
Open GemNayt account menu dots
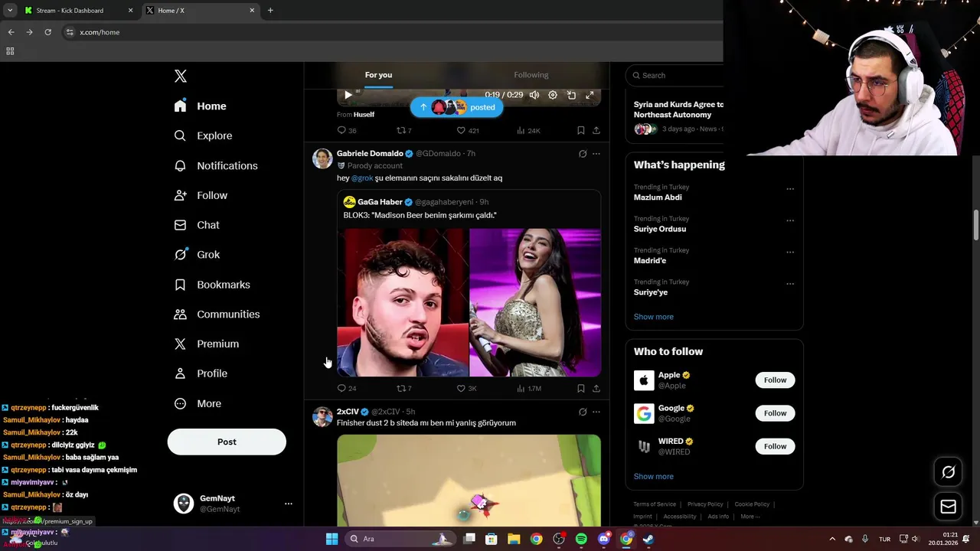(289, 504)
